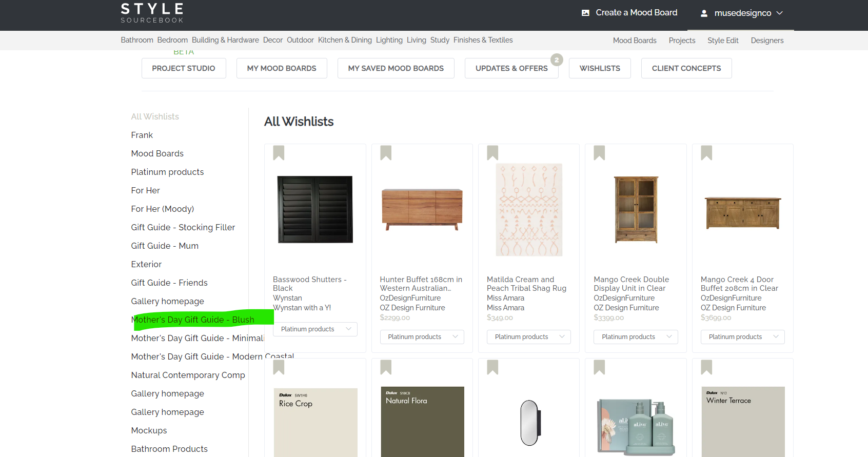Select the Exterior wishlist

[x=146, y=264]
